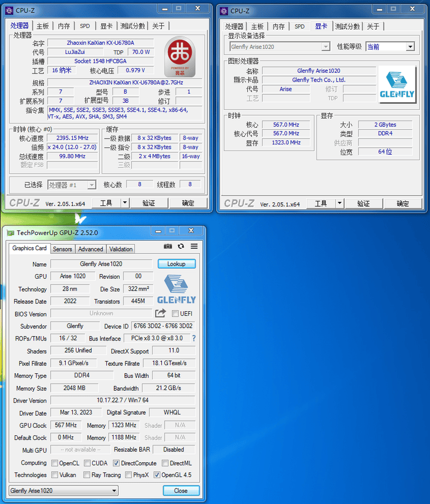Image resolution: width=430 pixels, height=504 pixels.
Task: Switch to the Sensors tab in GPU-Z
Action: pos(62,249)
